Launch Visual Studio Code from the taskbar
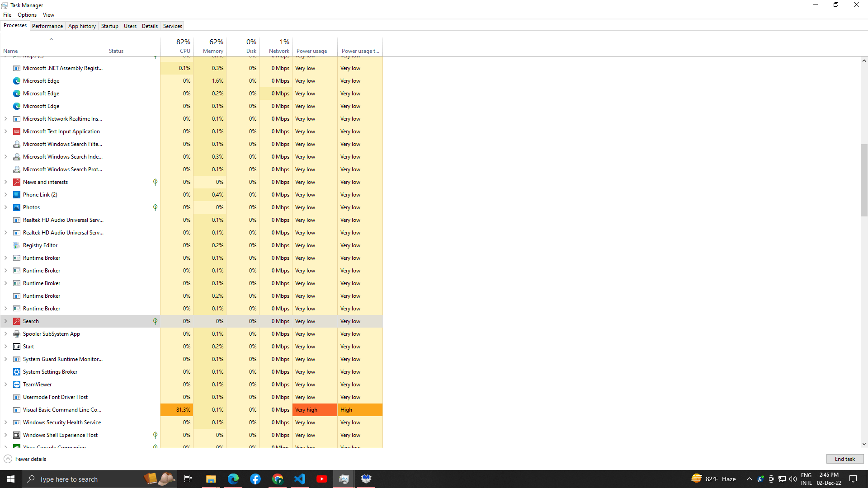The height and width of the screenshot is (488, 868). 300,479
